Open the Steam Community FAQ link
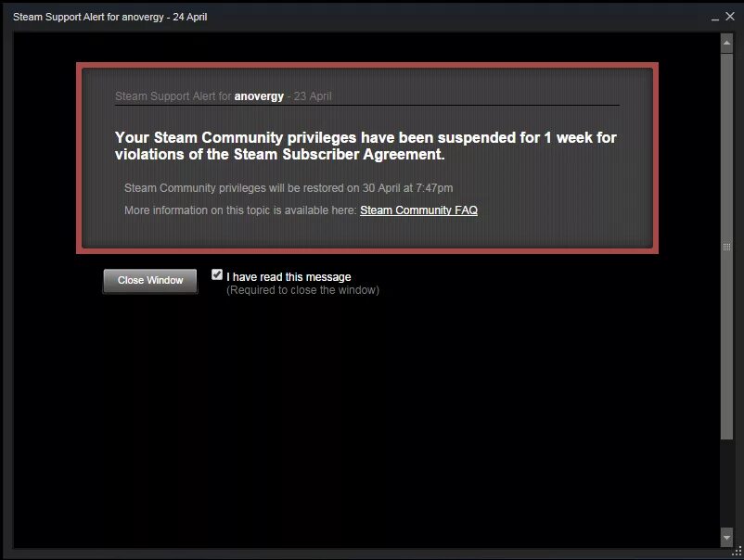The image size is (744, 560). pos(418,210)
